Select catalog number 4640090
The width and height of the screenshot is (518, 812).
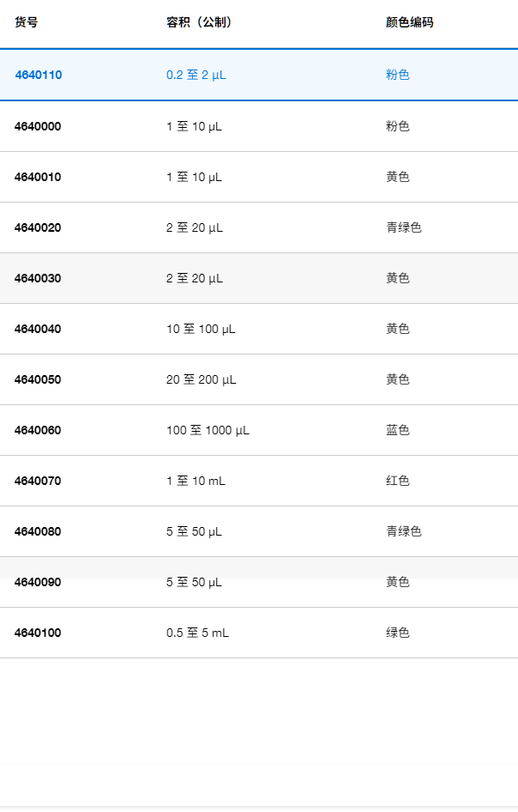click(39, 582)
